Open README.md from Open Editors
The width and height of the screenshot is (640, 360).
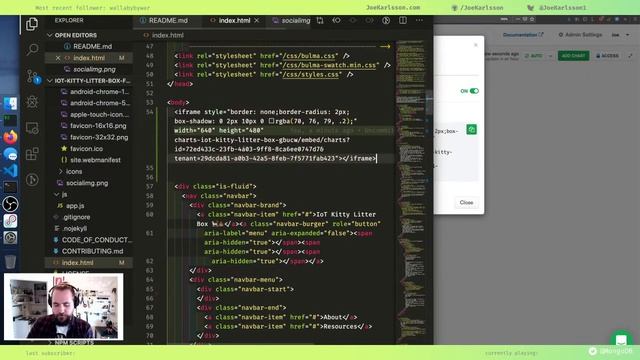93,47
